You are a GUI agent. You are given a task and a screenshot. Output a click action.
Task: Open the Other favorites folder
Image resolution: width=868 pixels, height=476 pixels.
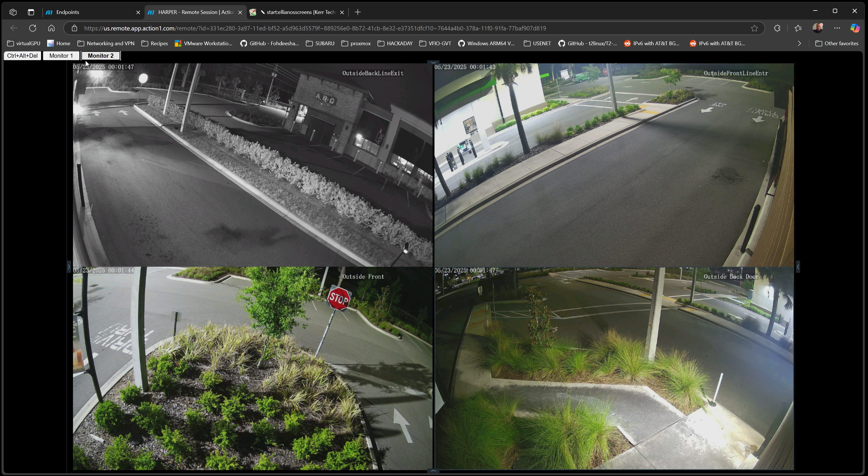point(837,44)
